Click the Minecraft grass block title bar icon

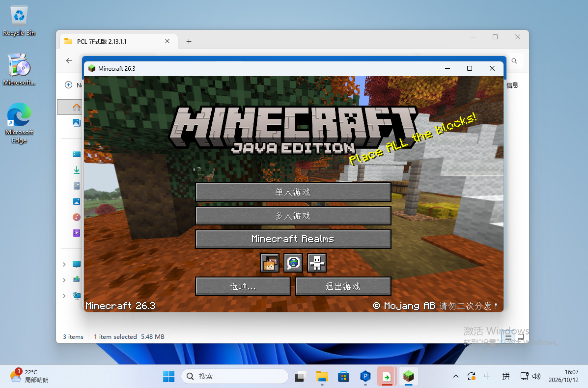click(x=92, y=68)
